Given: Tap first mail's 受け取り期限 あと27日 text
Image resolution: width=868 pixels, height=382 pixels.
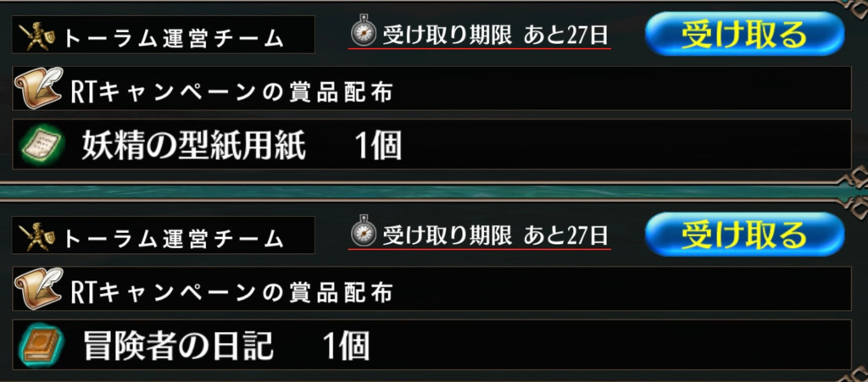Looking at the screenshot, I should coord(495,36).
